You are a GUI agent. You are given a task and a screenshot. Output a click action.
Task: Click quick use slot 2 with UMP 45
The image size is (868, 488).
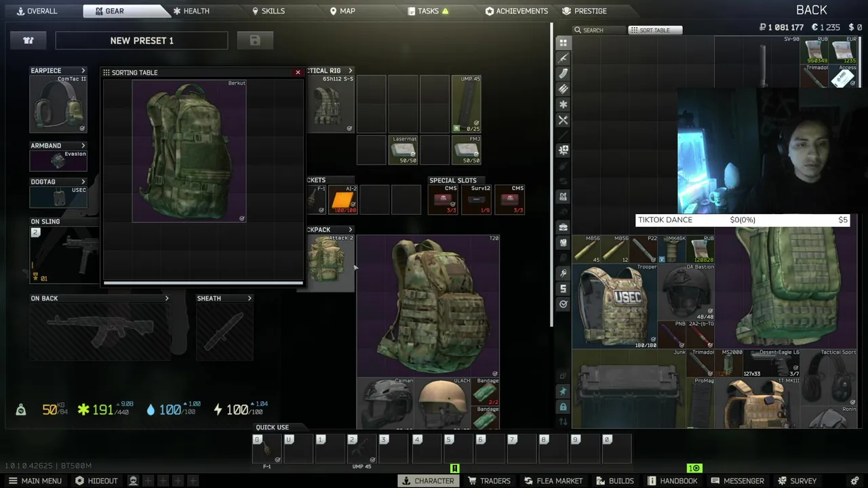tap(362, 449)
